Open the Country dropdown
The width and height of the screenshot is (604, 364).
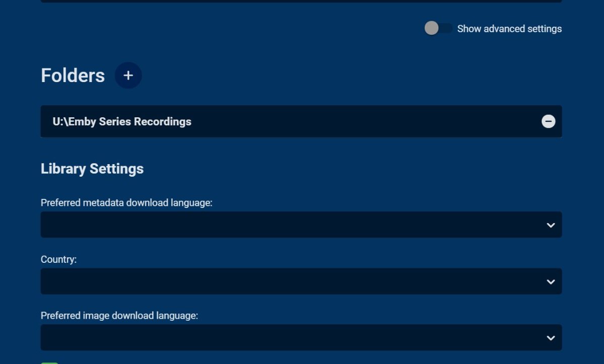[x=292, y=281]
